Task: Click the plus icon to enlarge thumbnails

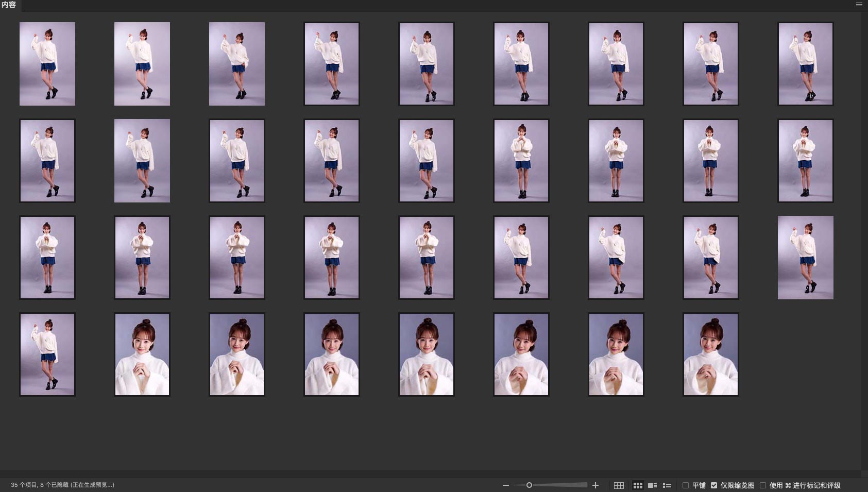Action: pos(595,485)
